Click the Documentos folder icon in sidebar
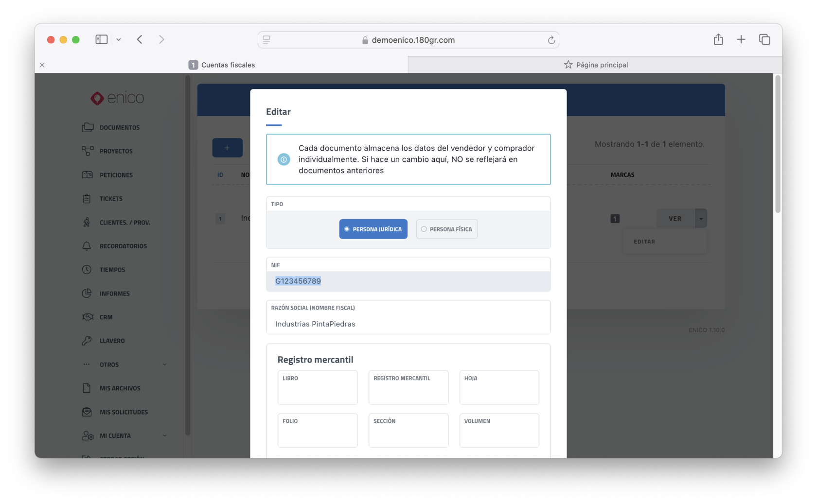 (88, 127)
